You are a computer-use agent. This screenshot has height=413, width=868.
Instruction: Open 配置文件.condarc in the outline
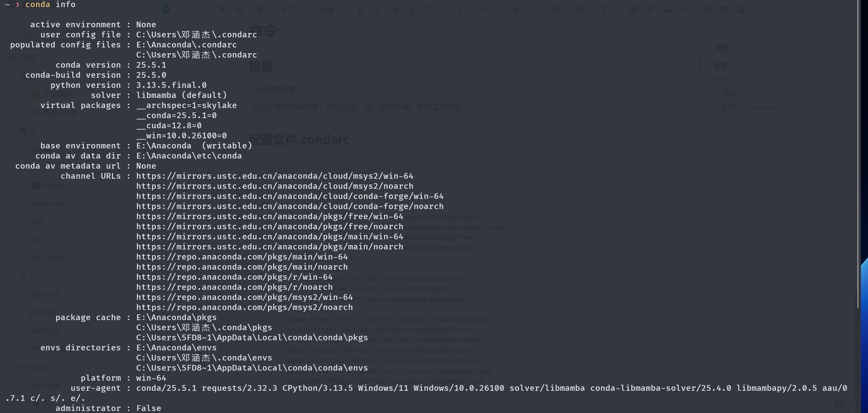[749, 107]
